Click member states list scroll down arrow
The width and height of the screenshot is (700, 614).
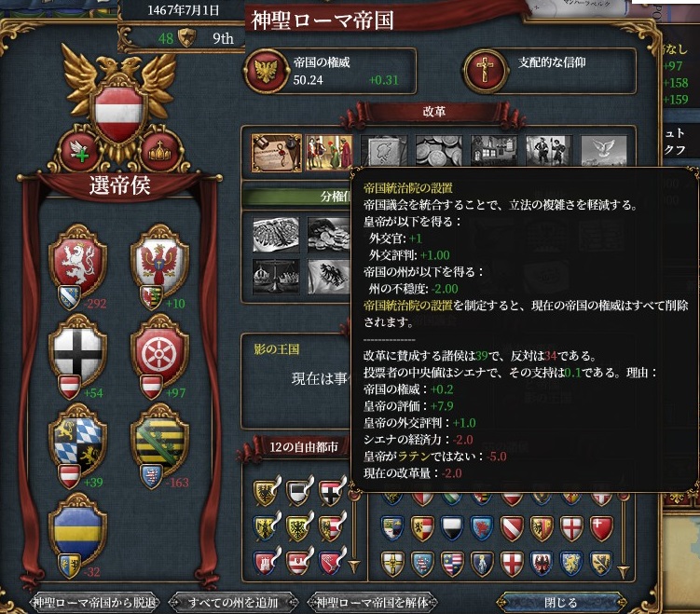pos(624,572)
